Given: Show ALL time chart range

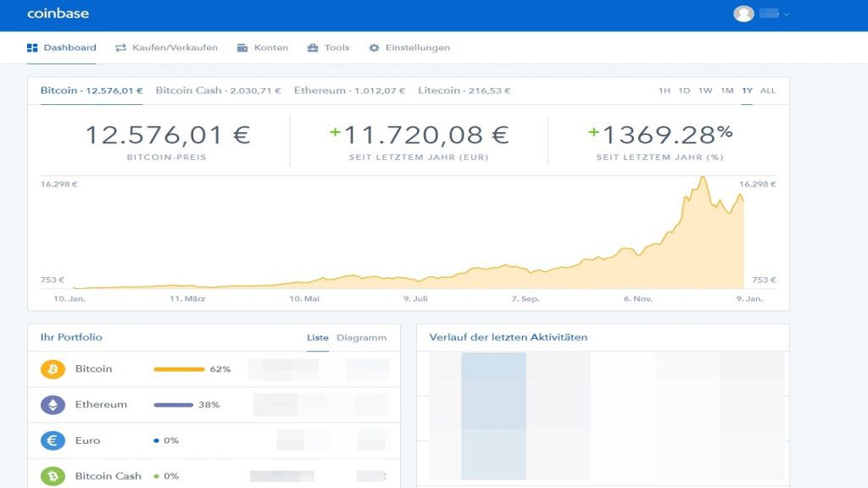Looking at the screenshot, I should pos(768,91).
